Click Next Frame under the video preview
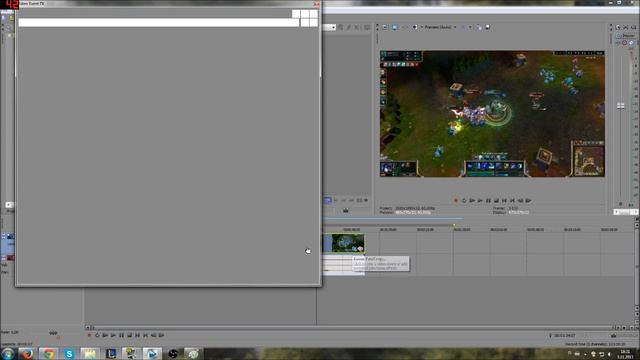The height and width of the screenshot is (360, 640). [x=529, y=200]
